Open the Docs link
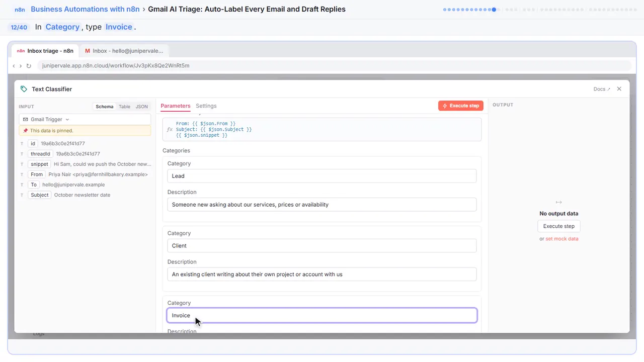The image size is (644, 362). click(602, 89)
